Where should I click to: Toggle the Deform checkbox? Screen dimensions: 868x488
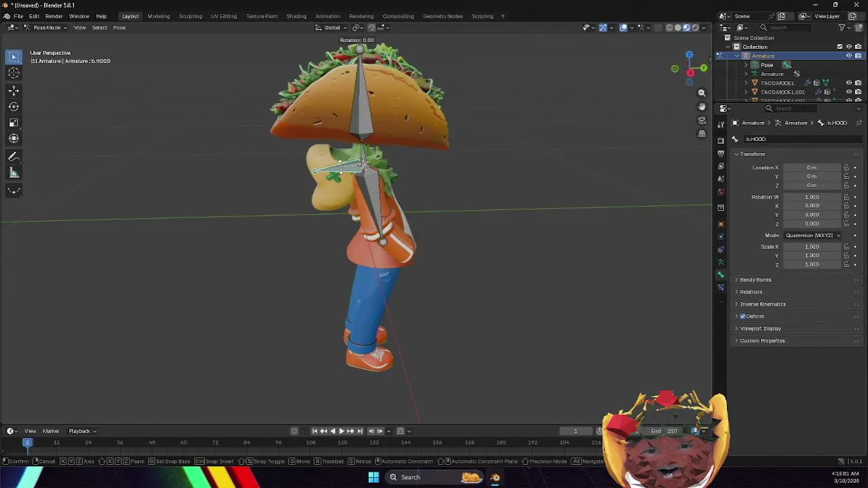743,317
